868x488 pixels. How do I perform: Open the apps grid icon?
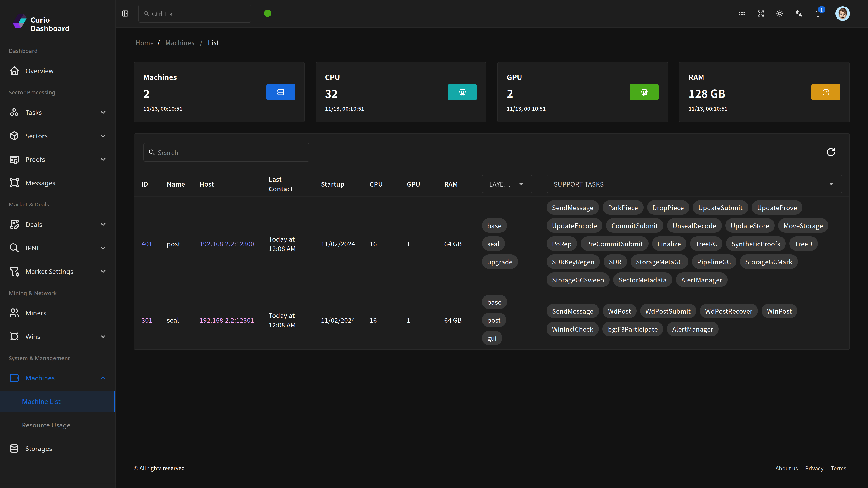tap(742, 14)
